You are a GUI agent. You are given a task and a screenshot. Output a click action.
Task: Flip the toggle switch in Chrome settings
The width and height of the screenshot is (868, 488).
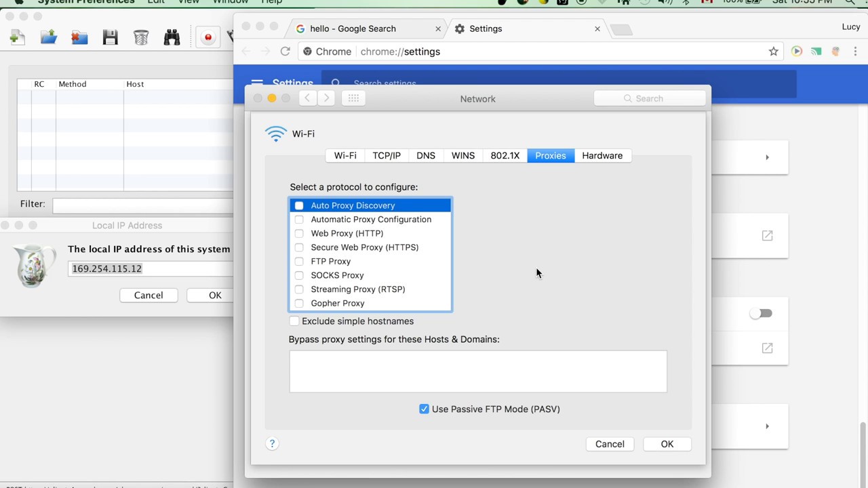(x=761, y=313)
